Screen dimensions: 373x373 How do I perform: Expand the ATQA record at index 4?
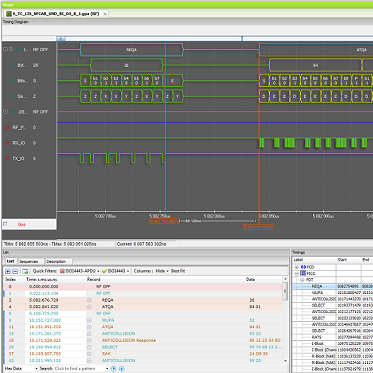89,307
